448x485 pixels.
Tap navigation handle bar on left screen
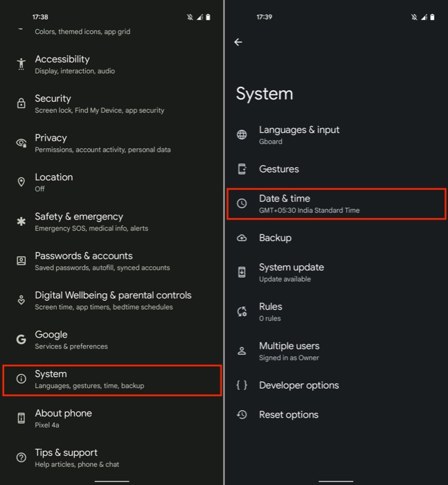(x=112, y=482)
